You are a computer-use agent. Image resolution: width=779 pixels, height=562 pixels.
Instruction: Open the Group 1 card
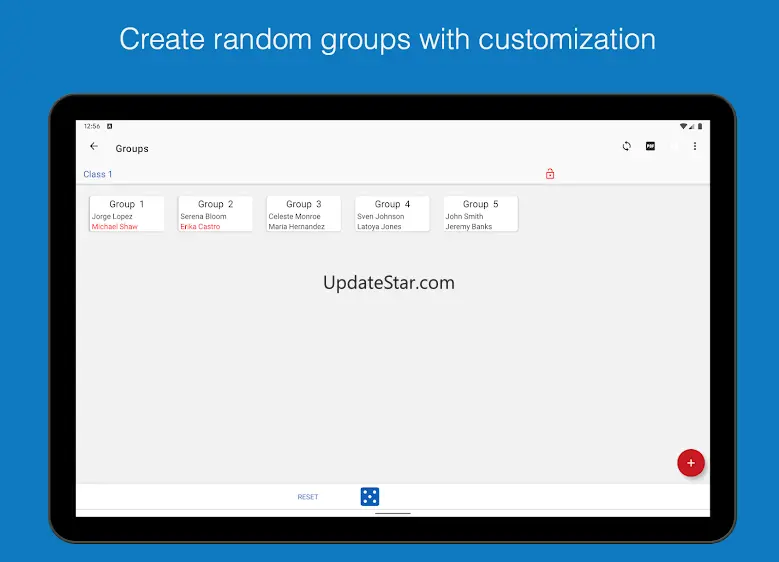click(127, 204)
